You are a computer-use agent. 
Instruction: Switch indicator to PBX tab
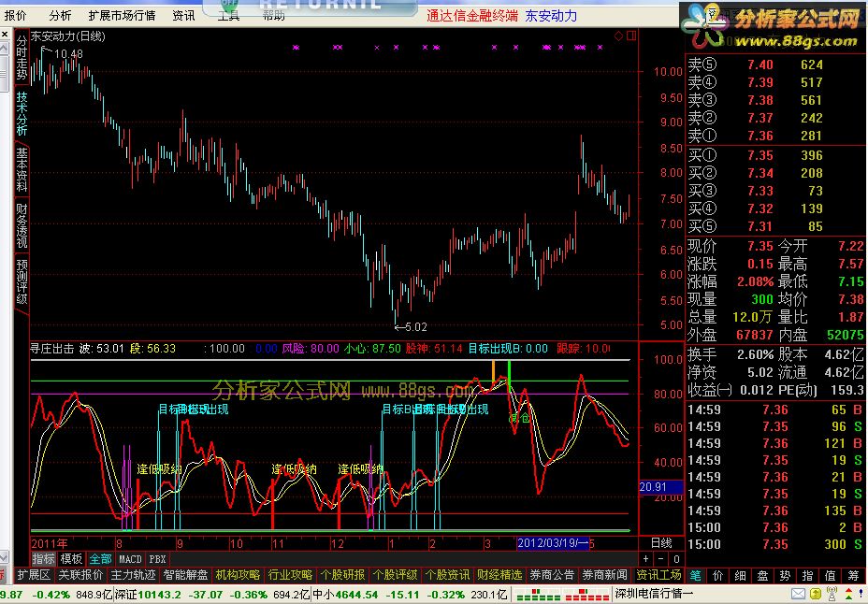[158, 559]
